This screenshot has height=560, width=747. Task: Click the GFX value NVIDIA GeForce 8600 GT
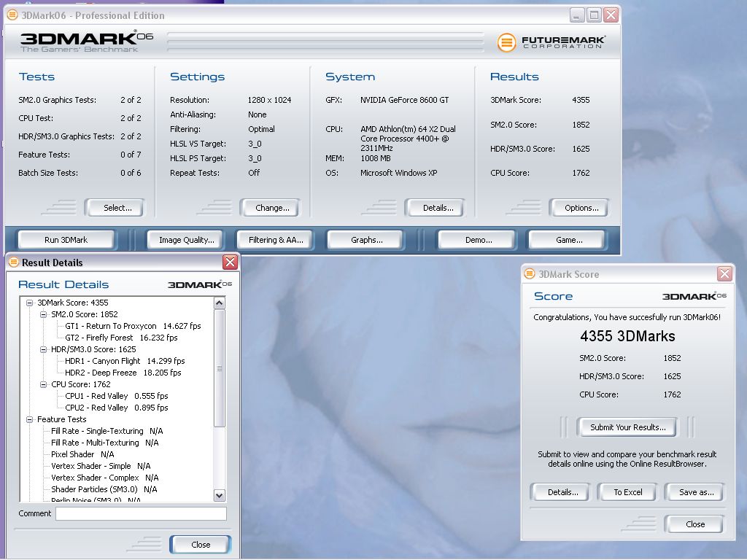pos(404,100)
